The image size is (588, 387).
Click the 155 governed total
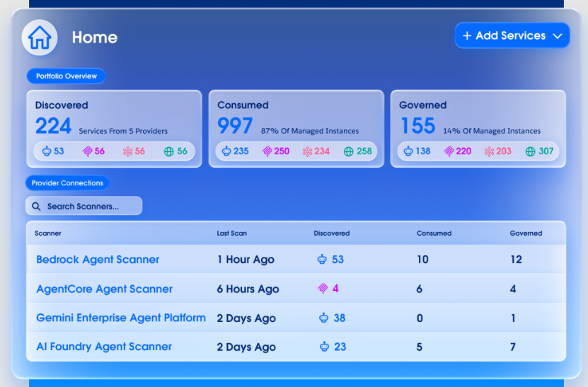click(x=417, y=126)
